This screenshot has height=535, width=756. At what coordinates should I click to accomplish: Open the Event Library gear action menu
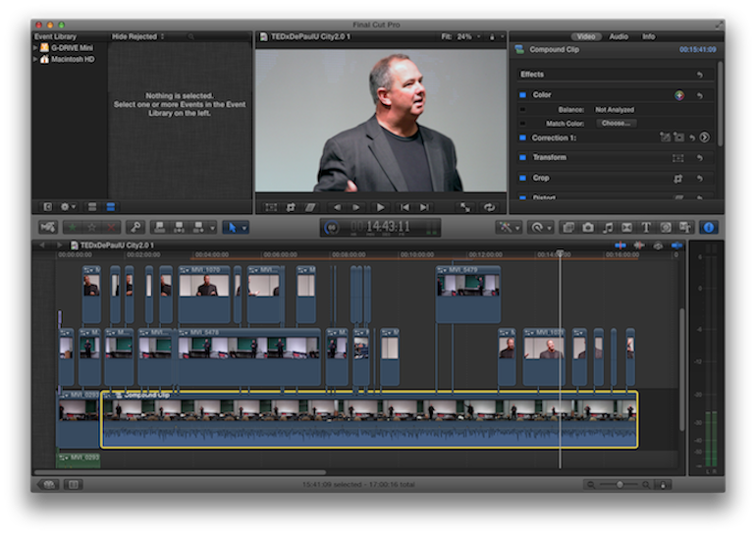(x=68, y=207)
